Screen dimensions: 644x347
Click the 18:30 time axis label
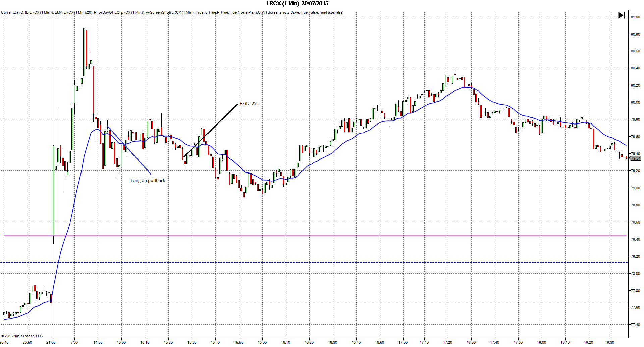tap(610, 342)
